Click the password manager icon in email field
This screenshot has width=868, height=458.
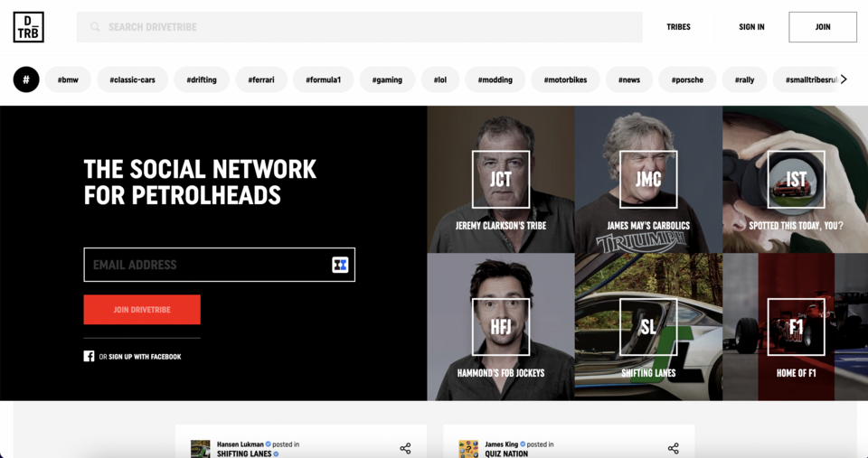(340, 265)
